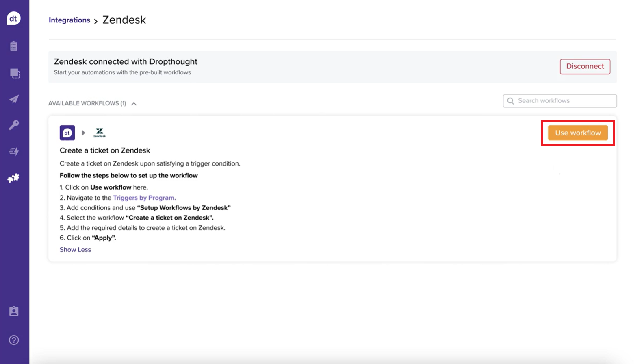Click the search magnifier icon
Screen dimensions: 644x364
511,101
